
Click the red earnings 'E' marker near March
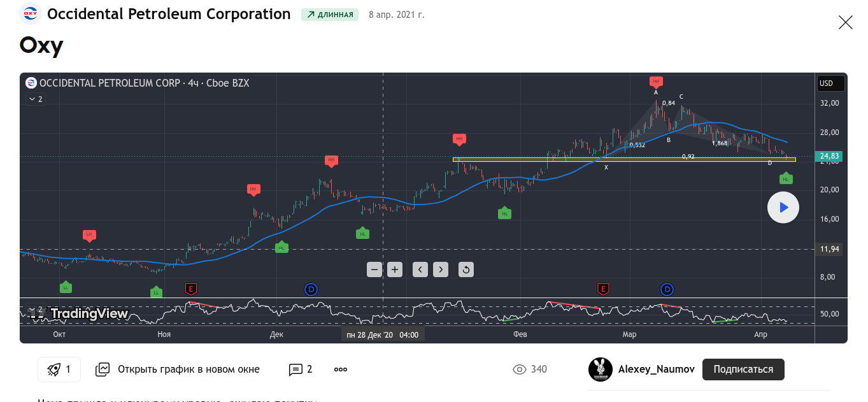(603, 289)
